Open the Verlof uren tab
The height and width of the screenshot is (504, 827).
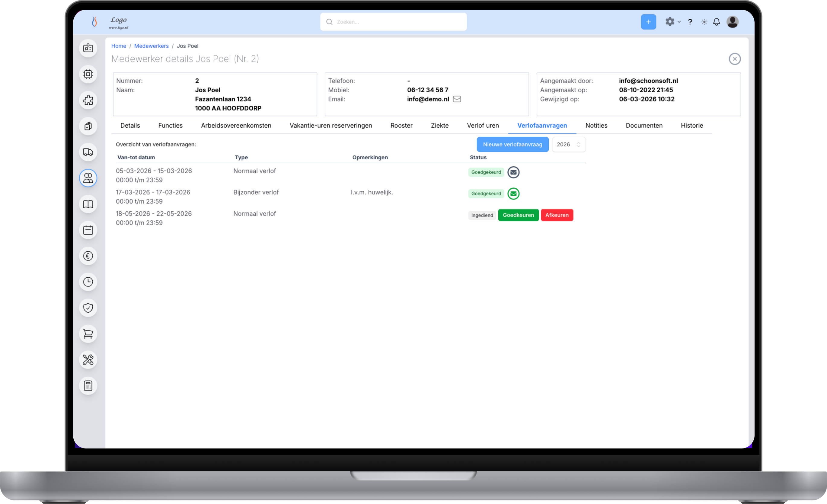[483, 126]
